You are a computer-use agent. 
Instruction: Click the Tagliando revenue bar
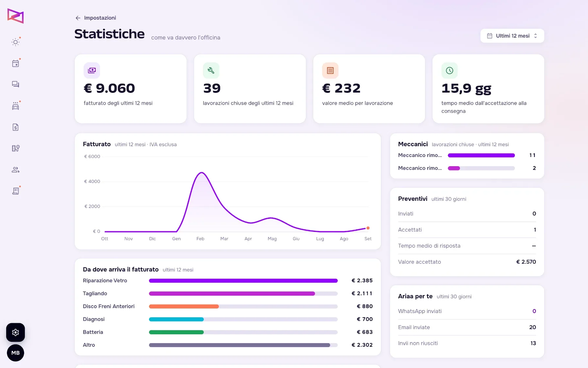(243, 293)
